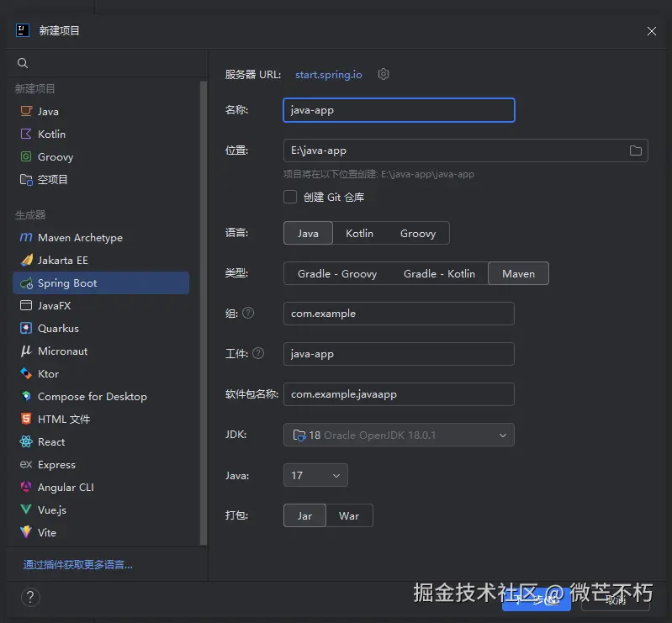The height and width of the screenshot is (623, 672).
Task: Choose Gradle - Kotlin build type
Action: 439,274
